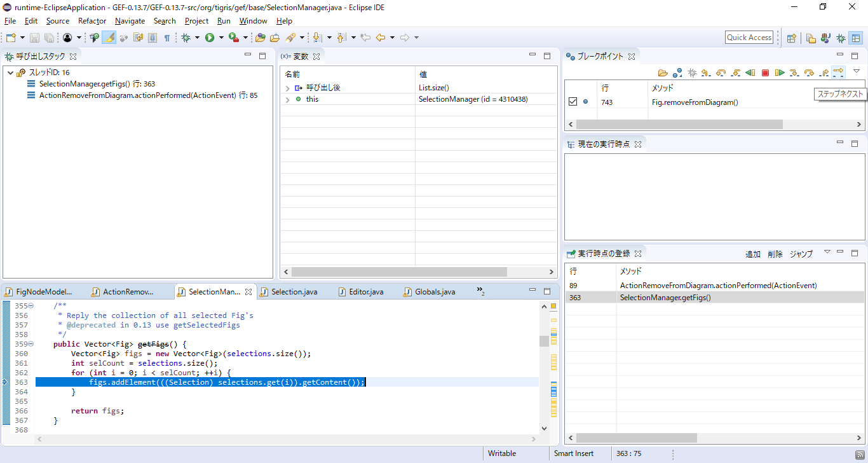Open the Run configurations dropdown arrow
The image size is (868, 463).
[221, 38]
